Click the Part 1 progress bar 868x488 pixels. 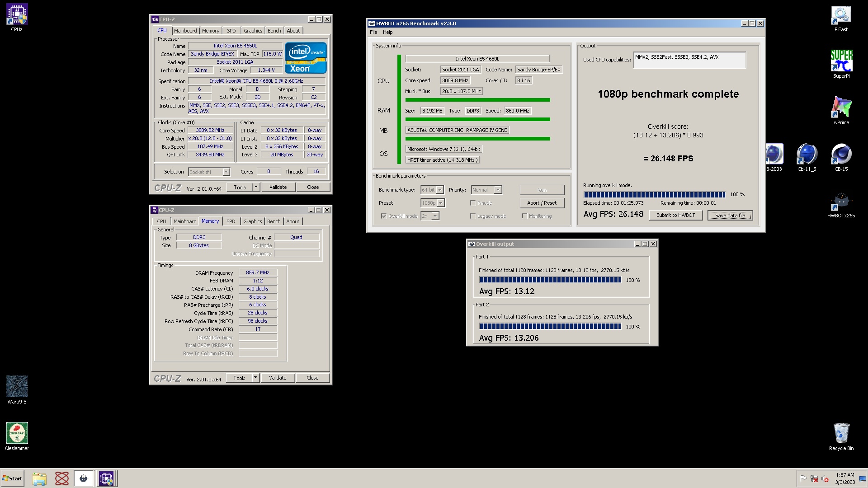[x=550, y=280]
